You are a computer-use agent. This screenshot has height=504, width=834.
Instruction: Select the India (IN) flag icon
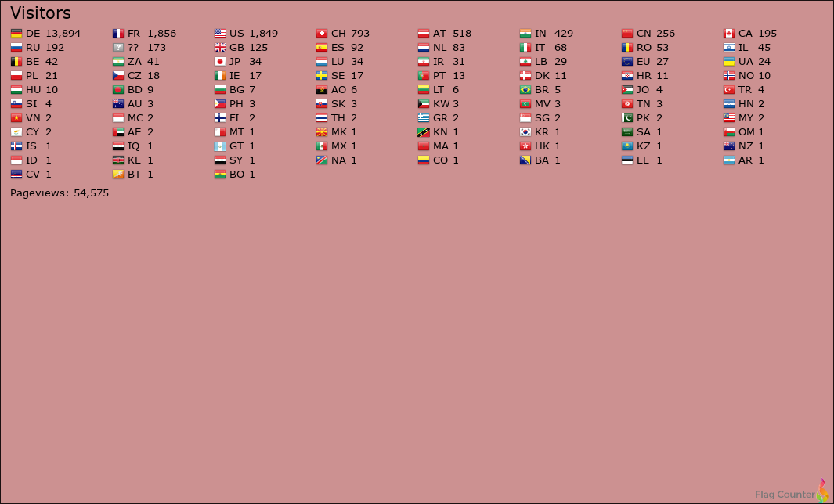[525, 34]
